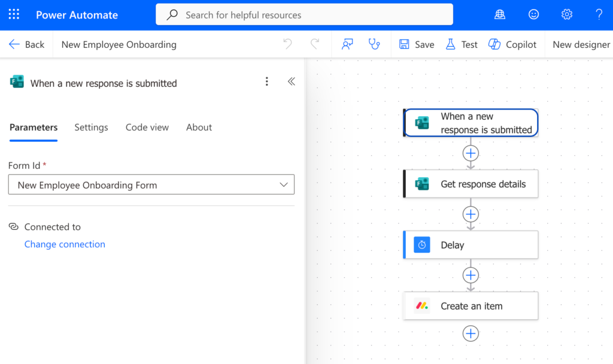Click the Power Automate title
The height and width of the screenshot is (364, 613).
77,15
